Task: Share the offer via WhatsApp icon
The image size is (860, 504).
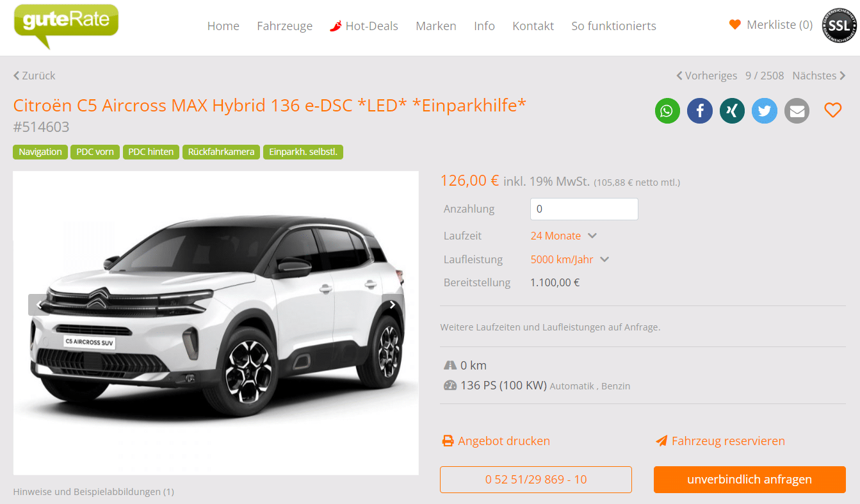Action: point(667,111)
